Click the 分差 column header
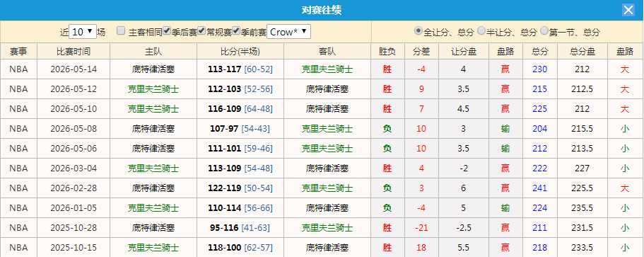 421,52
